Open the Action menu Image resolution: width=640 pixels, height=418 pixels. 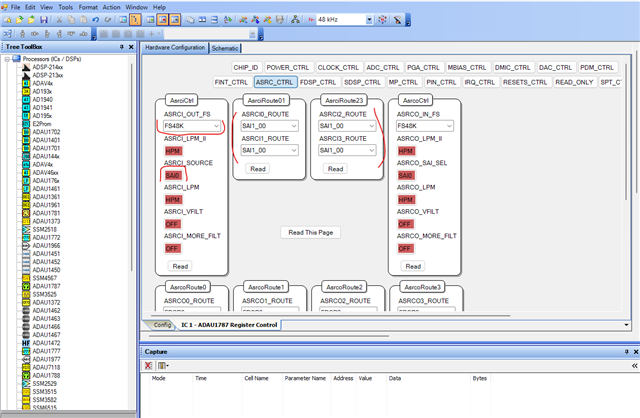click(111, 7)
